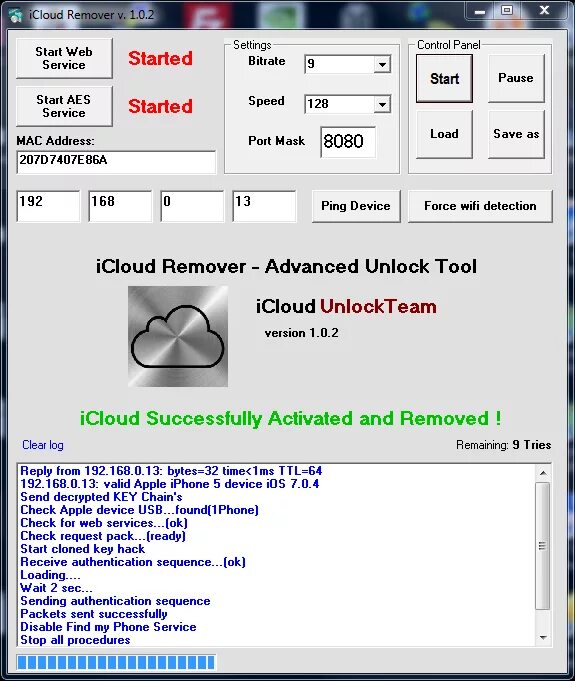
Task: Click log line 'Check request pack...(ready)'
Action: tap(103, 536)
